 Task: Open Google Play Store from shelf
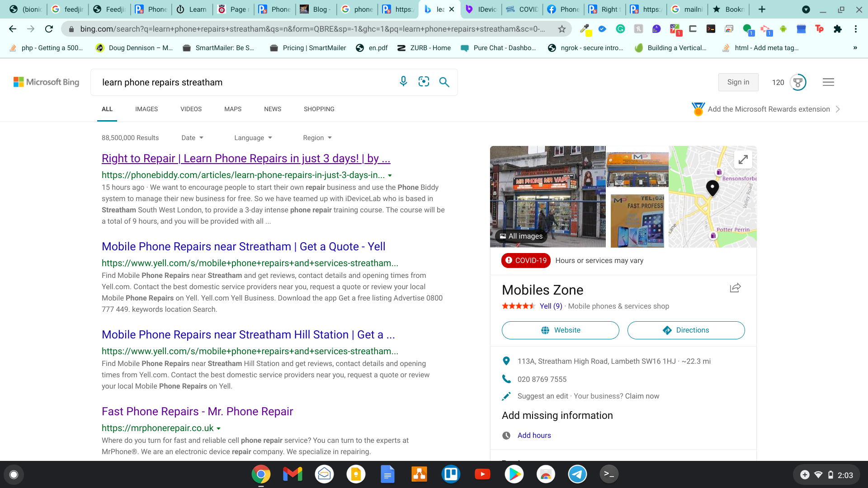(514, 474)
